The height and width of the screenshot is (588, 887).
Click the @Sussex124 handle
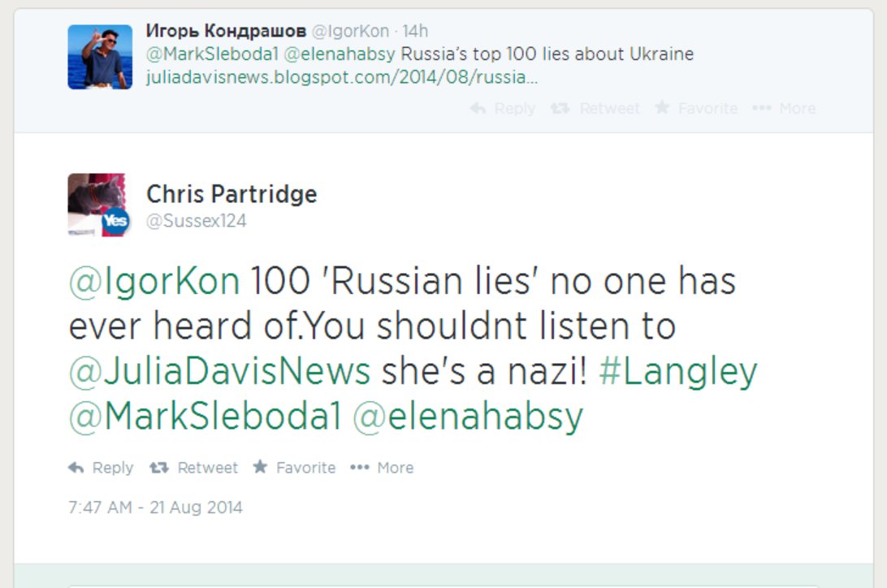coord(197,221)
